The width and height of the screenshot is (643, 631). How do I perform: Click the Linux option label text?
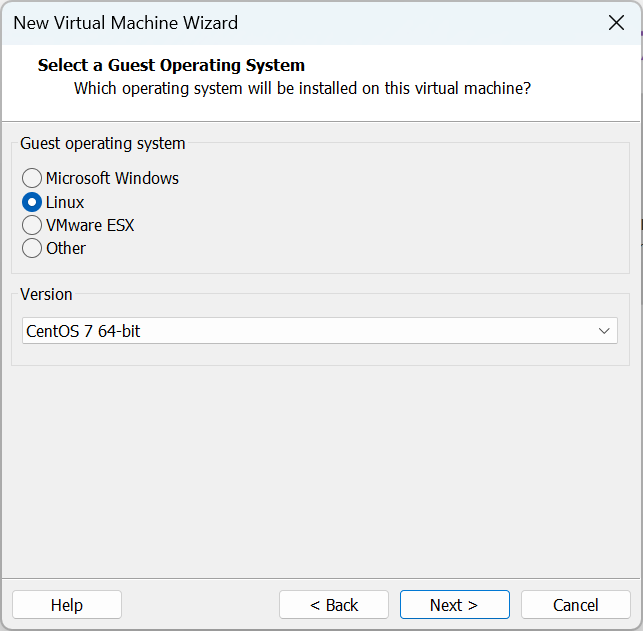(x=65, y=202)
